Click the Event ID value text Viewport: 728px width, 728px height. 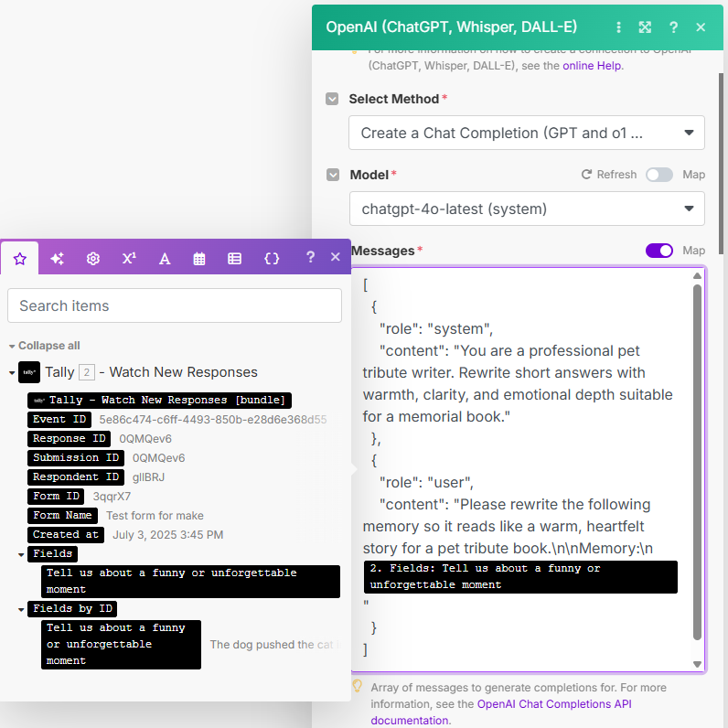(x=213, y=420)
